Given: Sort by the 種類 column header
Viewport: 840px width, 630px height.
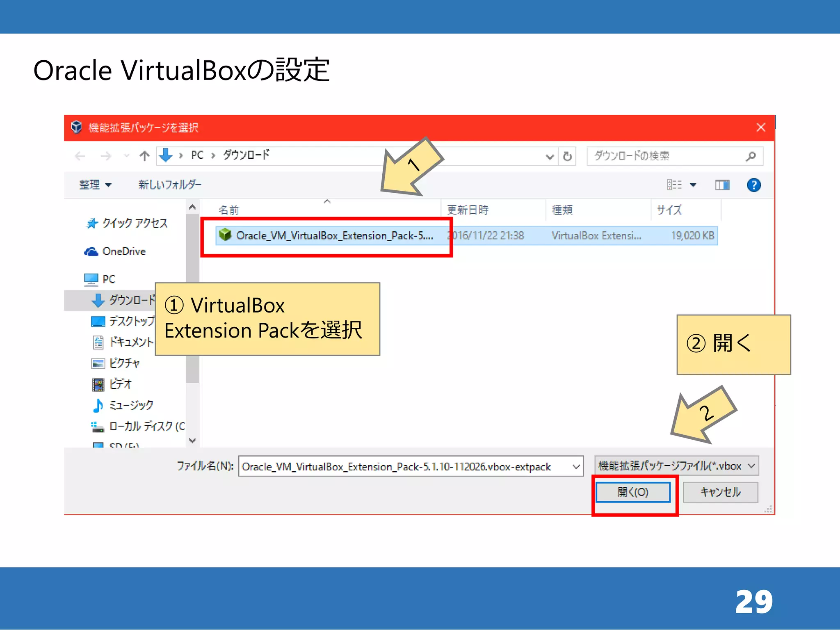Looking at the screenshot, I should (562, 210).
